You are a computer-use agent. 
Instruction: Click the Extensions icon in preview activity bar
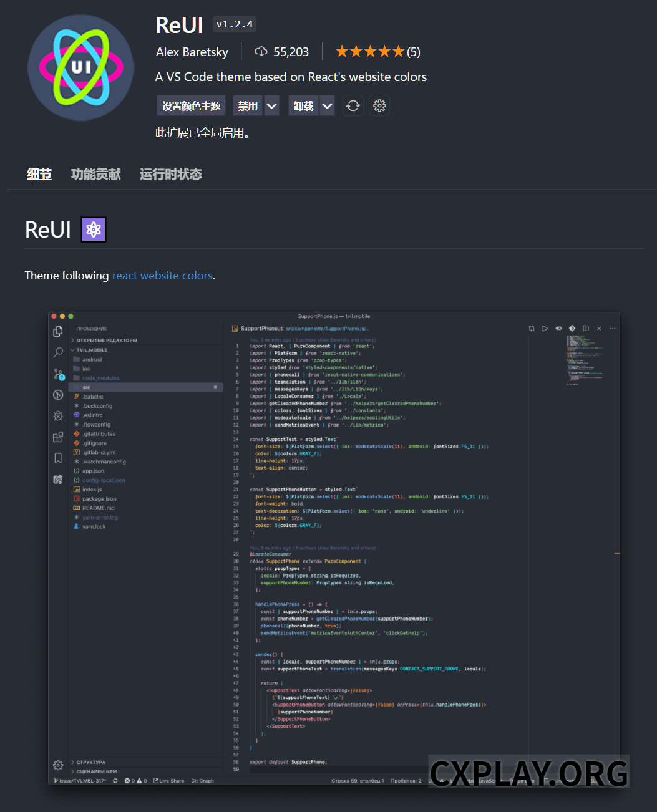click(x=58, y=437)
